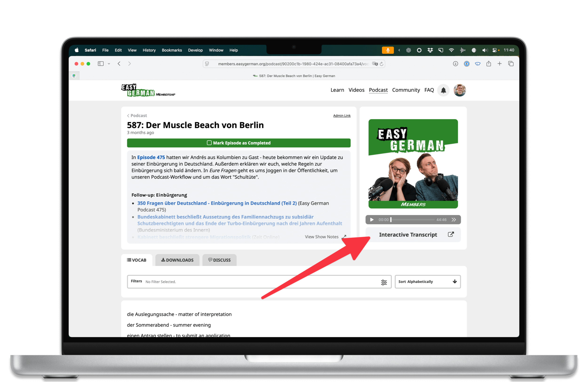This screenshot has height=382, width=588.
Task: Skip forward in the audio player
Action: (454, 220)
